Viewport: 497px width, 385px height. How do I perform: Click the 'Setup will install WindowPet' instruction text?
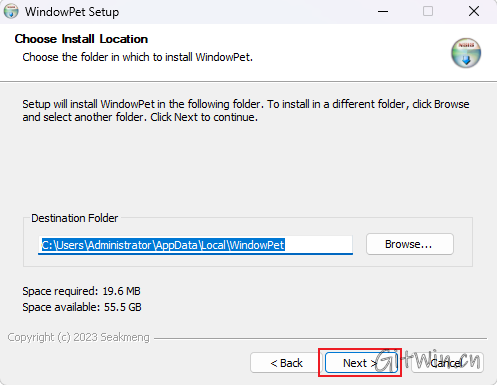click(x=246, y=111)
